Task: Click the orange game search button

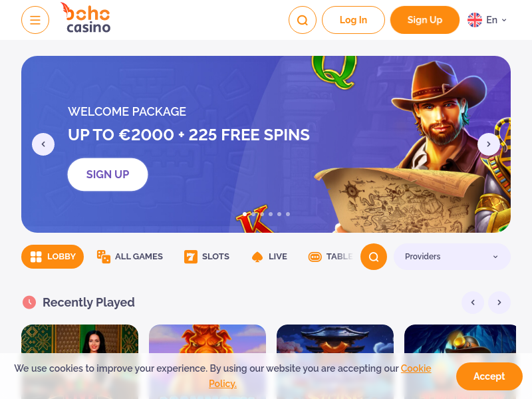Action: [374, 257]
